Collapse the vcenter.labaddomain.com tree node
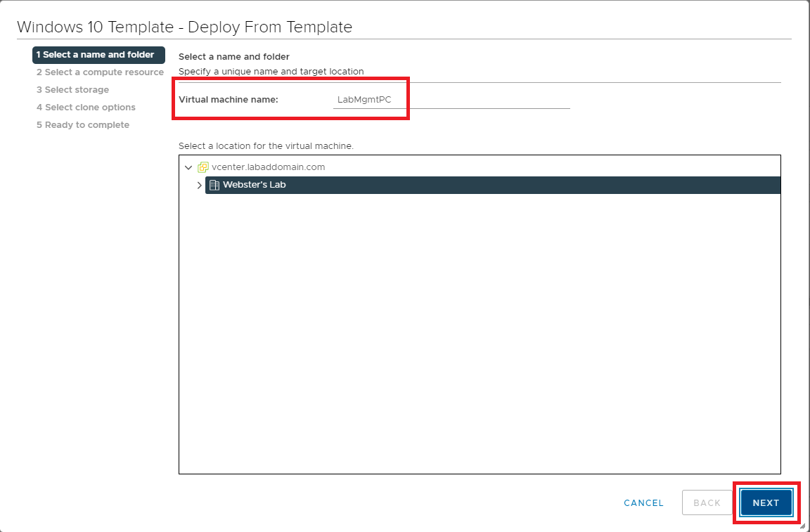This screenshot has height=532, width=810. 188,167
